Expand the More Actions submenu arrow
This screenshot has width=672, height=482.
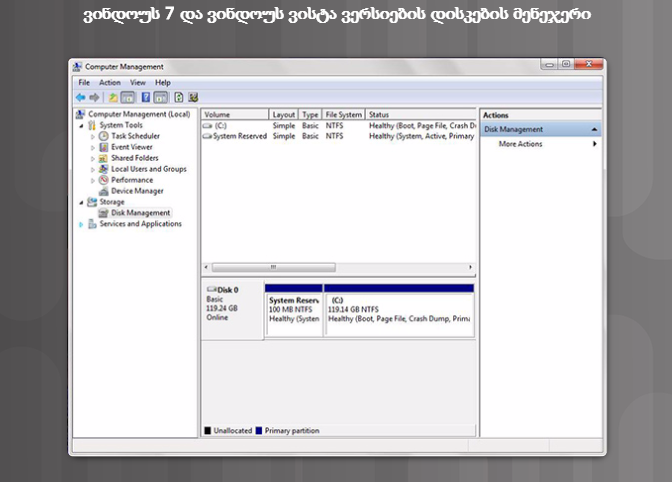pyautogui.click(x=594, y=144)
